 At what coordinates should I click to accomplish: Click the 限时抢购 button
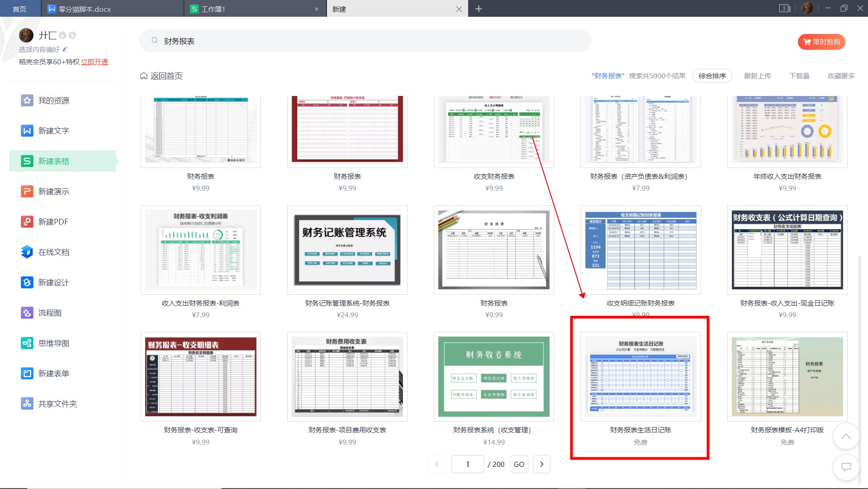(821, 42)
